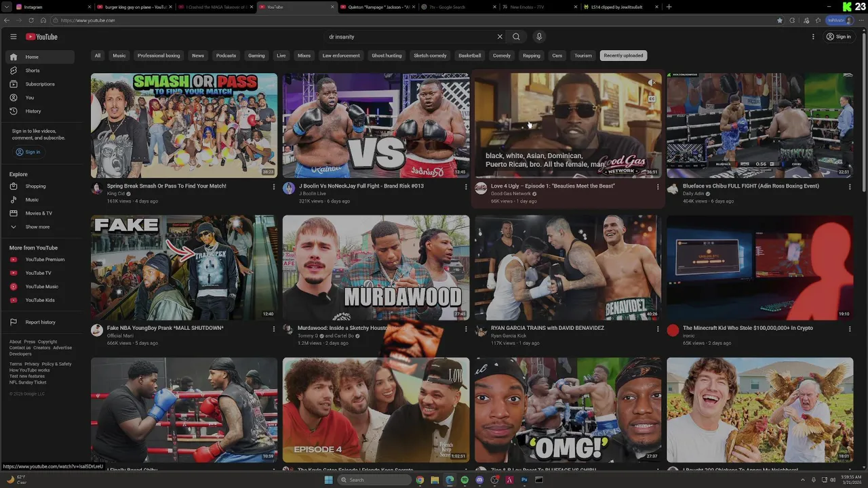Screen dimensions: 868x488
Task: Open Shorts in the sidebar
Action: (41, 70)
